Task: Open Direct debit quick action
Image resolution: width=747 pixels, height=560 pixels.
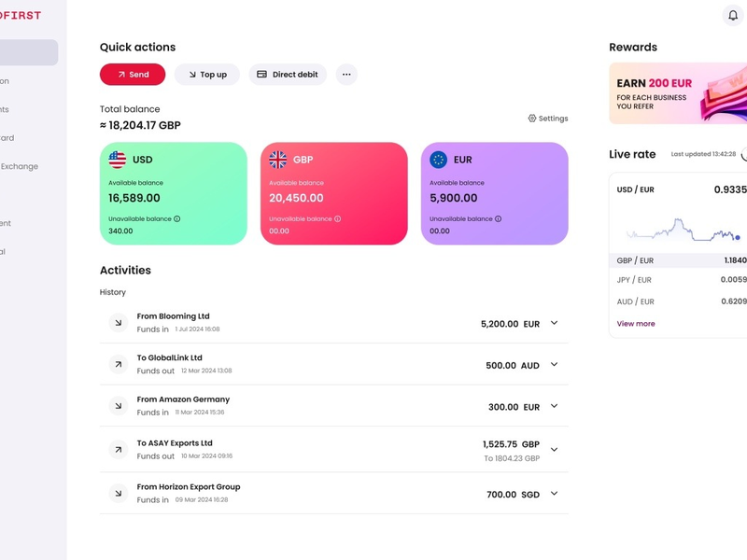Action: point(288,75)
